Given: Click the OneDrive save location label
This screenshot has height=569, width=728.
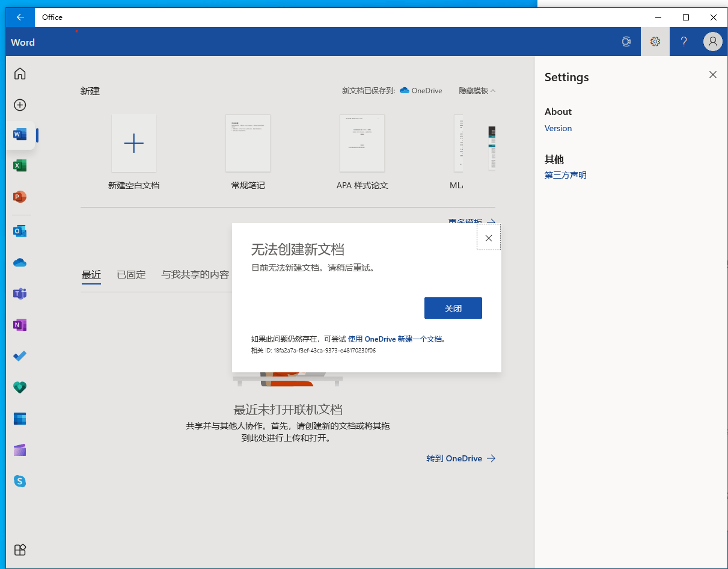Looking at the screenshot, I should [x=421, y=91].
